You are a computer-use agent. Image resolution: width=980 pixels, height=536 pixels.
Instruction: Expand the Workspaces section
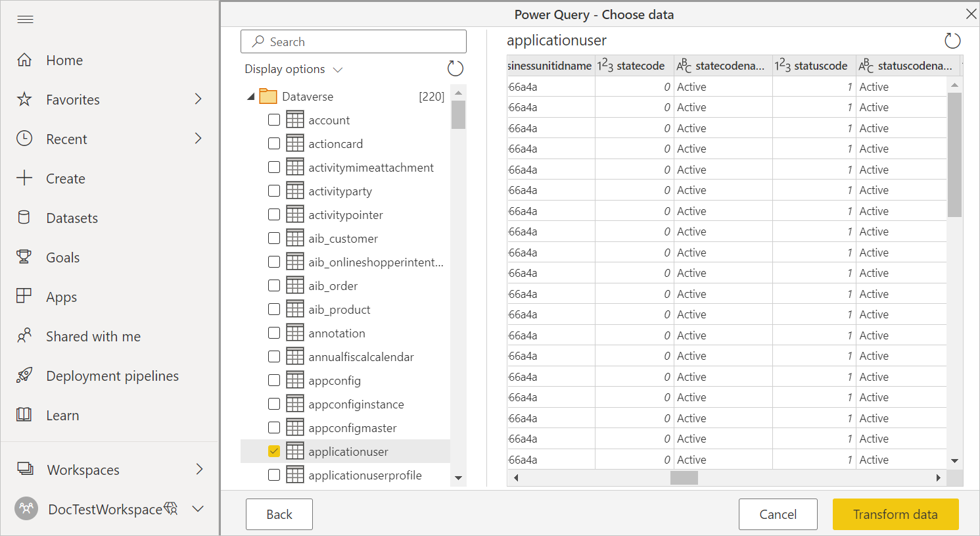pos(198,470)
